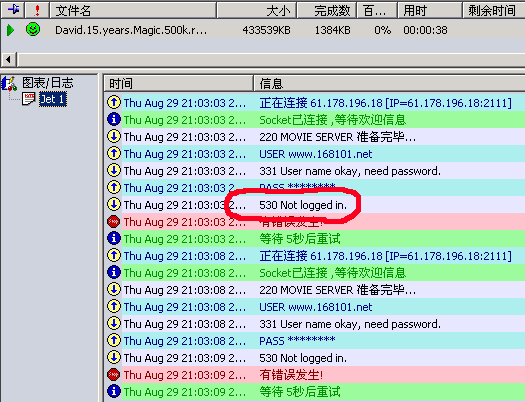Click the 信息 log column header
The width and height of the screenshot is (525, 402).
(x=389, y=83)
